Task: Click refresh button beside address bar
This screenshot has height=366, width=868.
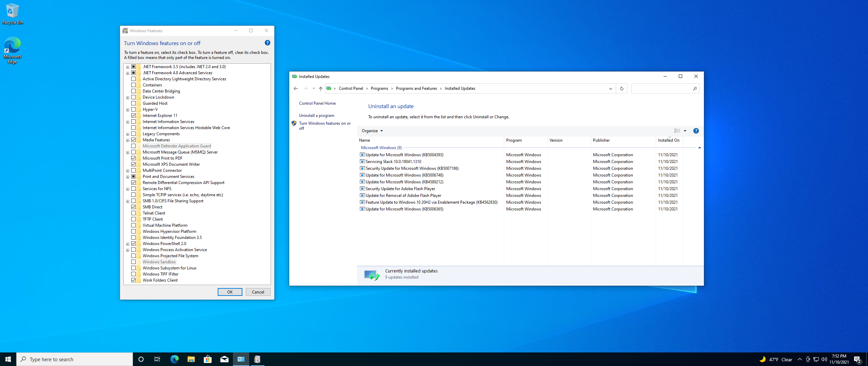Action: (622, 88)
